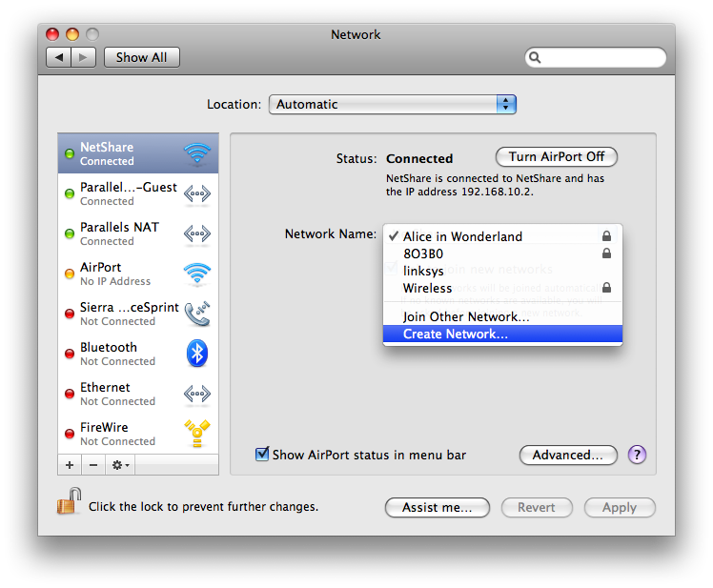Select the 8O3B0 network
713x588 pixels.
pyautogui.click(x=502, y=253)
